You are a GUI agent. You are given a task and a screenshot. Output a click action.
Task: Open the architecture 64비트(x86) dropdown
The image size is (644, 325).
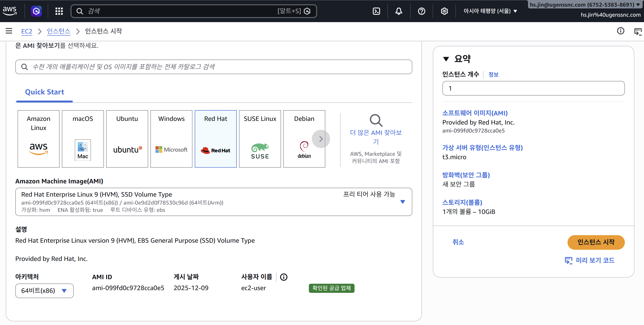click(x=44, y=291)
